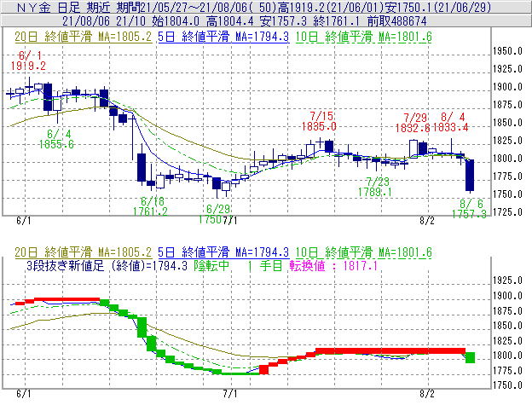Click the 8/6 1757.3 low label
The image size is (532, 405).
click(469, 209)
